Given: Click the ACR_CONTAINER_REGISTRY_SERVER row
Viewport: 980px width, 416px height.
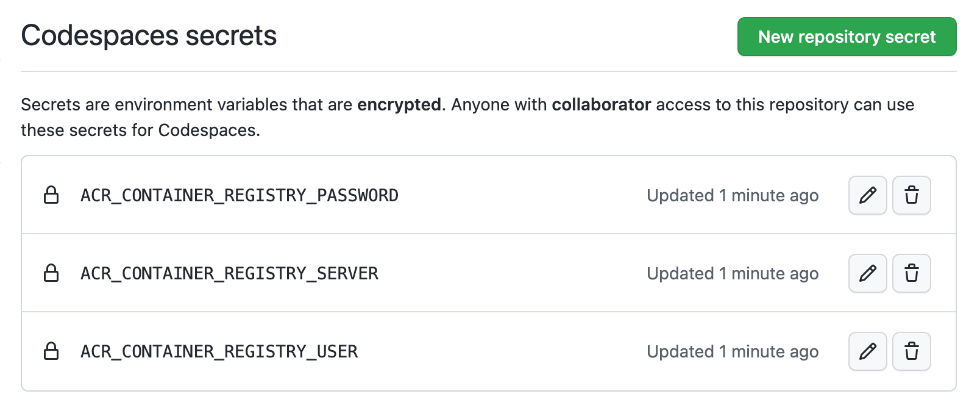Looking at the screenshot, I should pos(488,273).
